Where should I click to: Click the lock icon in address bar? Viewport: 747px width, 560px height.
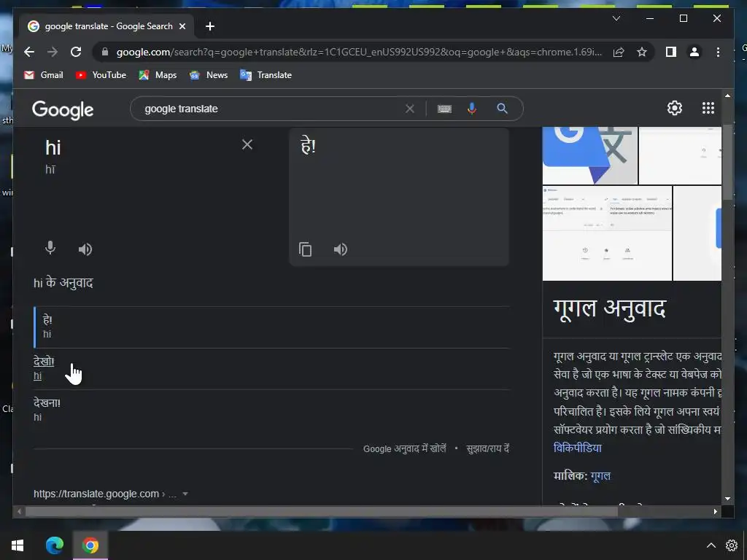pyautogui.click(x=105, y=52)
